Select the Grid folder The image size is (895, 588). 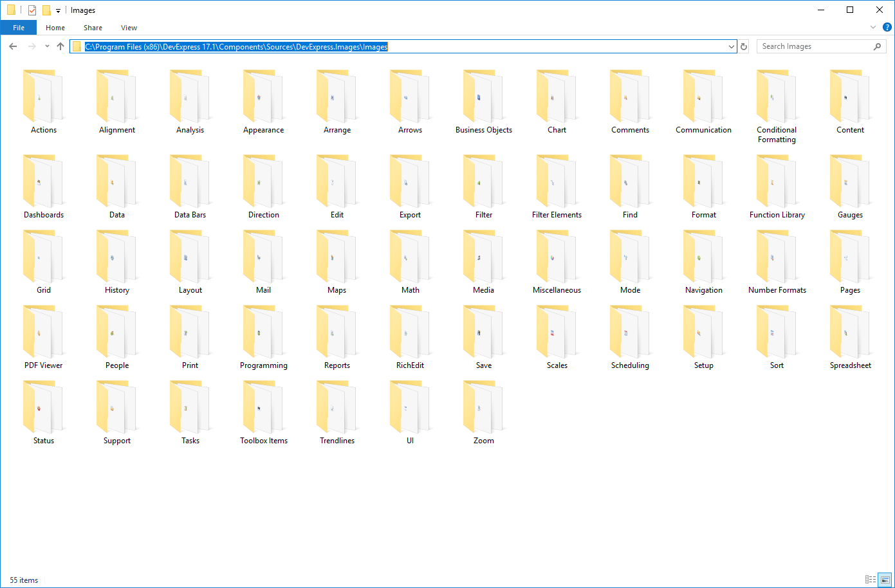pos(44,262)
